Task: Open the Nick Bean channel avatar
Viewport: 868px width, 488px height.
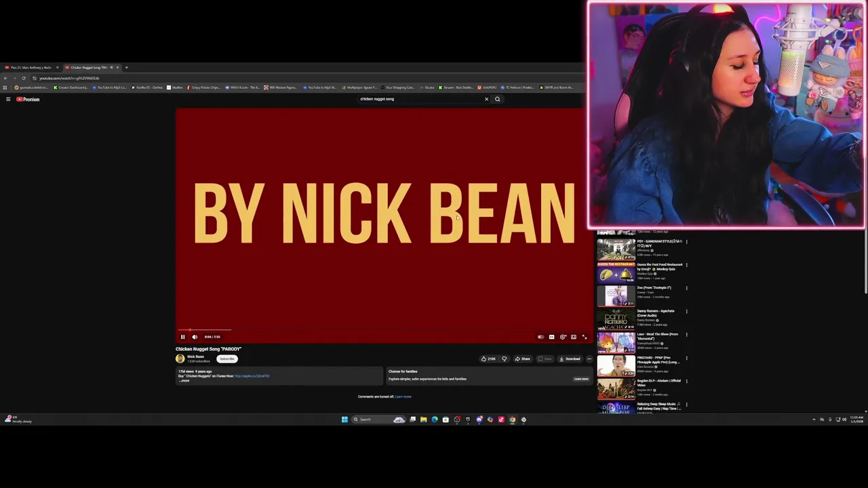Action: (x=180, y=359)
